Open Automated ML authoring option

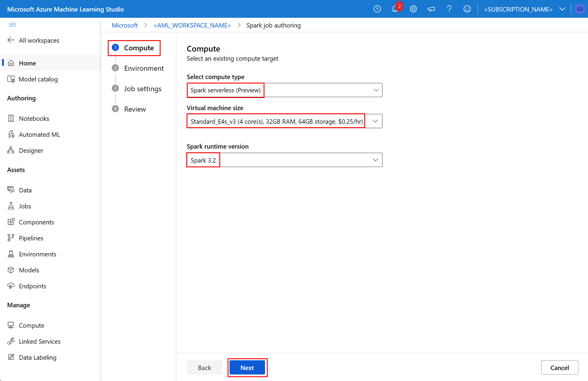(x=39, y=135)
